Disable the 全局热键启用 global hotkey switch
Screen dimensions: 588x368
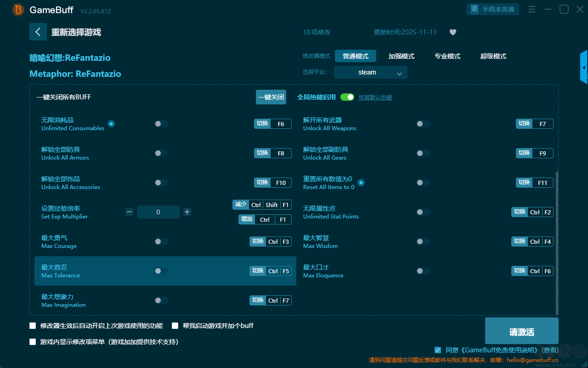coord(347,97)
